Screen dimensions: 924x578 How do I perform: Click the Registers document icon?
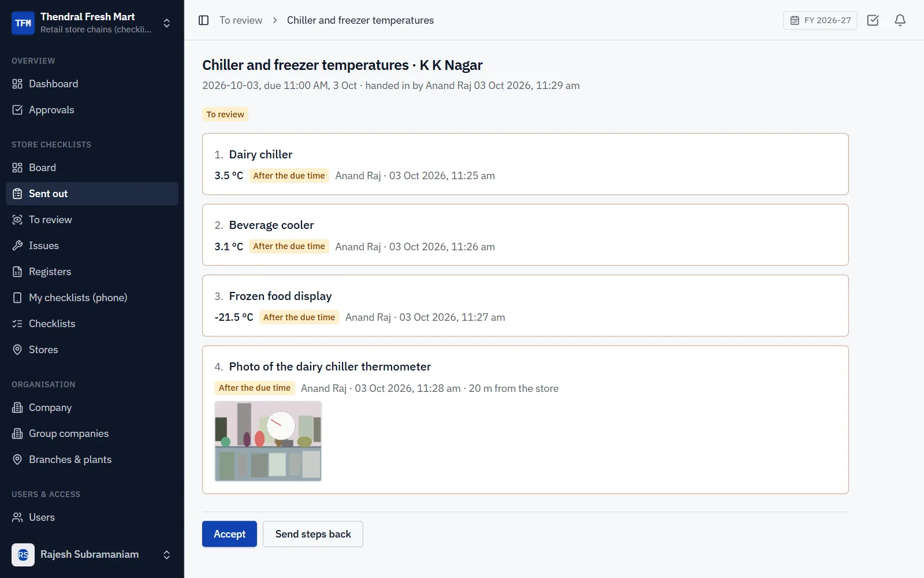click(17, 272)
